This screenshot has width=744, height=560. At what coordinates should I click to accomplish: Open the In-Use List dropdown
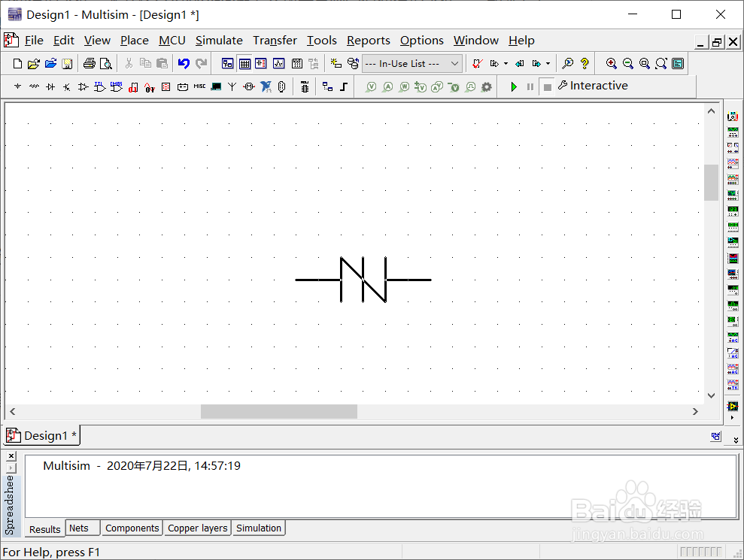(x=411, y=64)
